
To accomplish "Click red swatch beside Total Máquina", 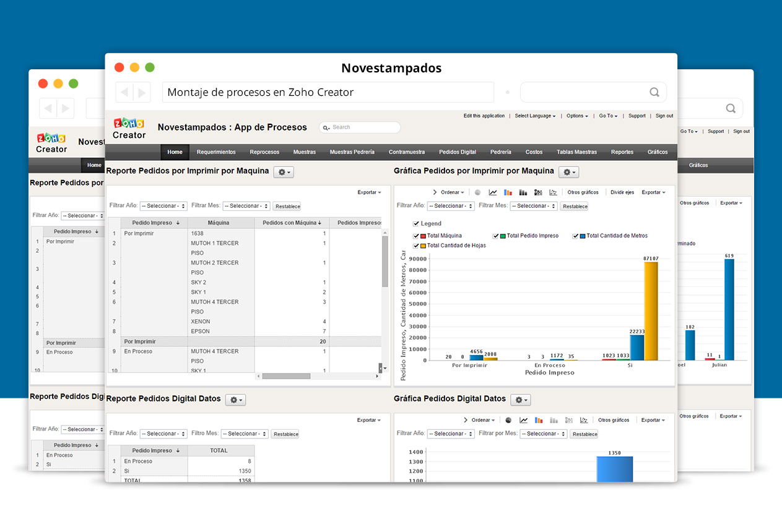I will (x=424, y=236).
